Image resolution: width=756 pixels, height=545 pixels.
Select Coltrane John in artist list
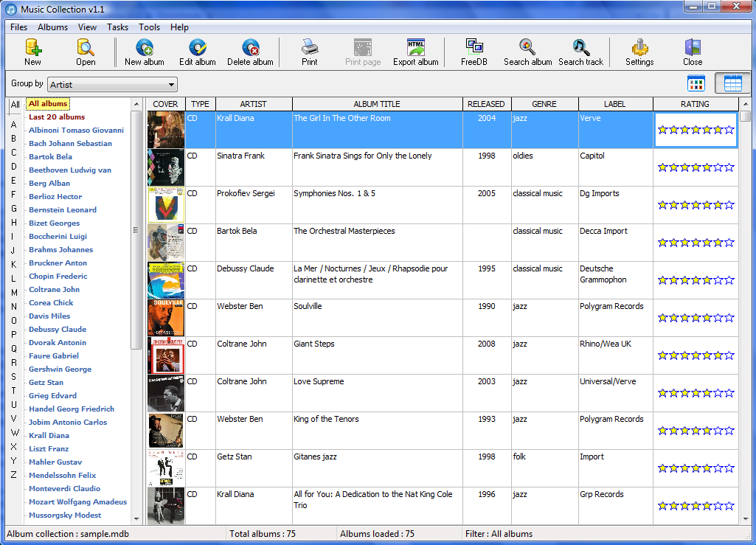coord(54,290)
